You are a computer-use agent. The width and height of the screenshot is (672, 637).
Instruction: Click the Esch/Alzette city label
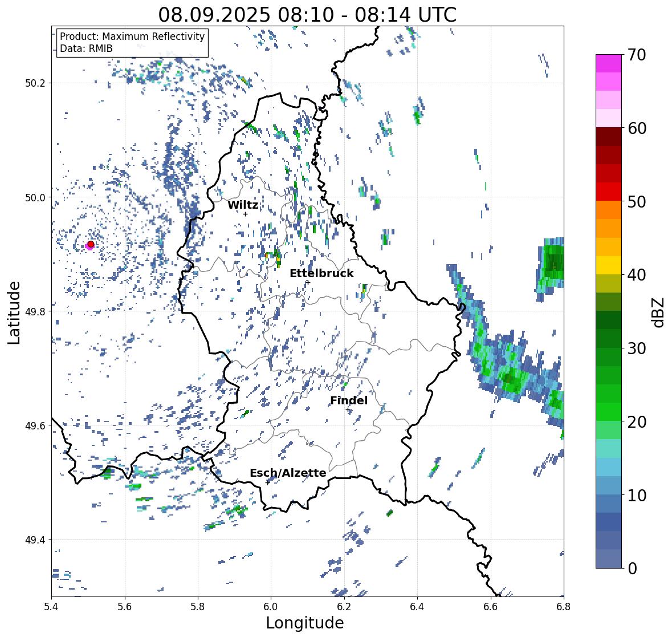(288, 473)
